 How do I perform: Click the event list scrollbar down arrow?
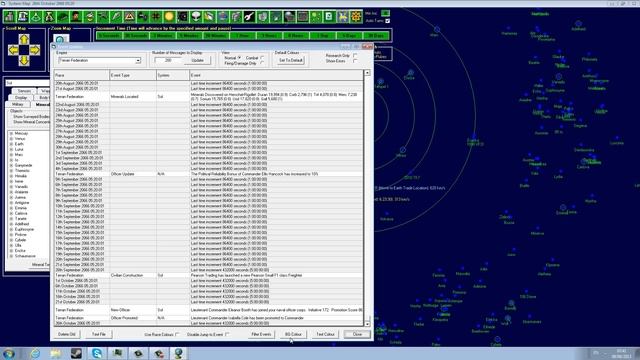[x=367, y=324]
